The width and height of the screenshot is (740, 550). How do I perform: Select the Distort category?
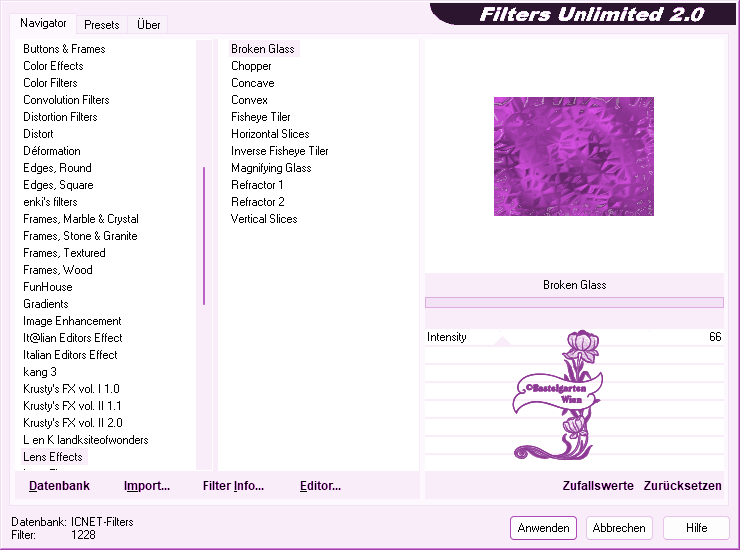(x=38, y=134)
